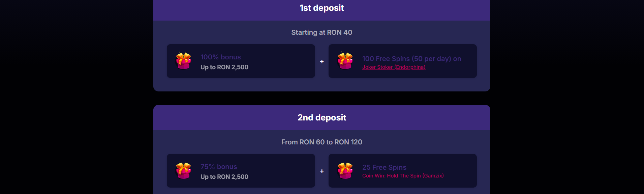The image size is (644, 194).
Task: Click the gift icon beside 100% bonus
Action: point(184,61)
